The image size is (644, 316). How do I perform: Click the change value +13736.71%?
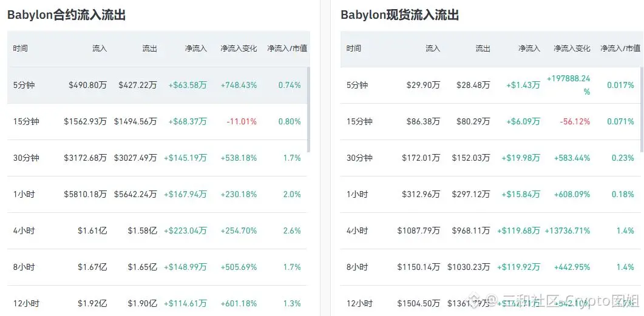click(568, 230)
